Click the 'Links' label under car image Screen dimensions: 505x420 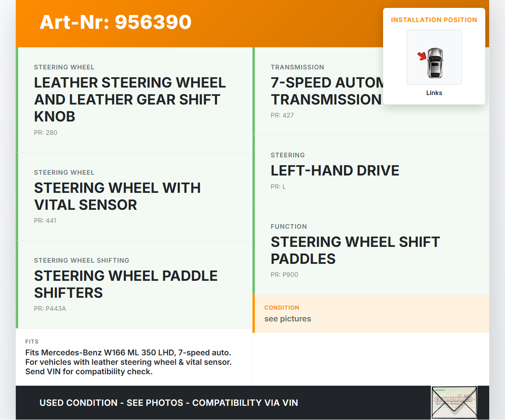click(434, 93)
